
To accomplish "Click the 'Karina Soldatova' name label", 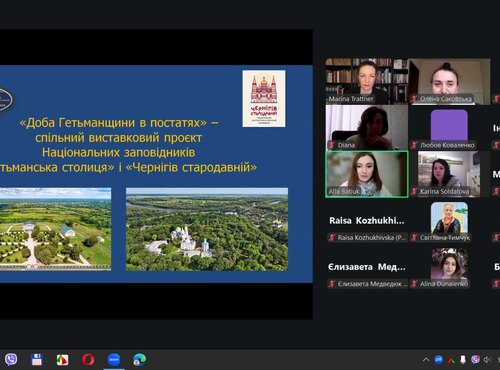I will point(445,191).
